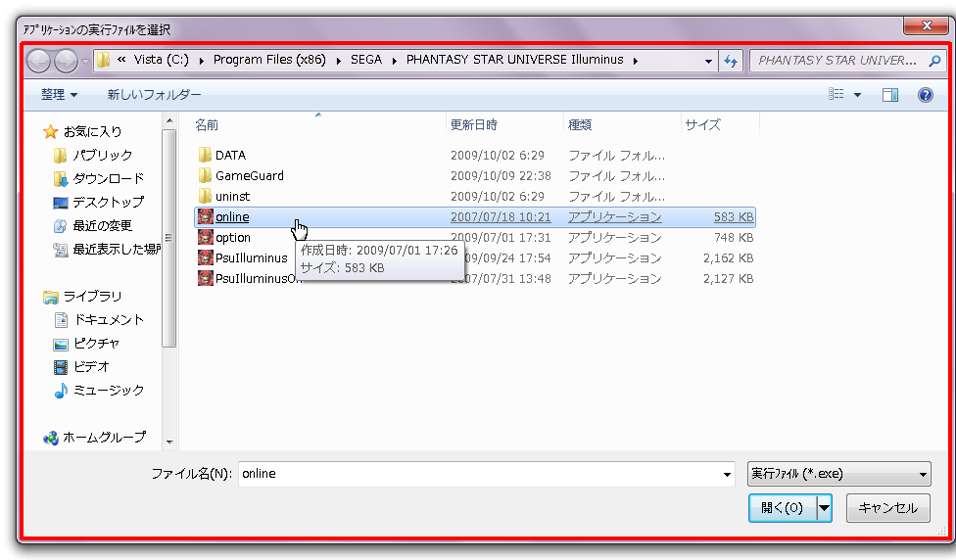The width and height of the screenshot is (956, 560).
Task: Open ドキュメント library
Action: pos(109,319)
